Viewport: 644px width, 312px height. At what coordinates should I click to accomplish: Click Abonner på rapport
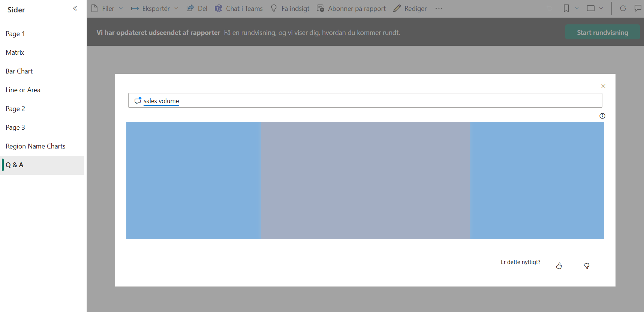[x=351, y=8]
